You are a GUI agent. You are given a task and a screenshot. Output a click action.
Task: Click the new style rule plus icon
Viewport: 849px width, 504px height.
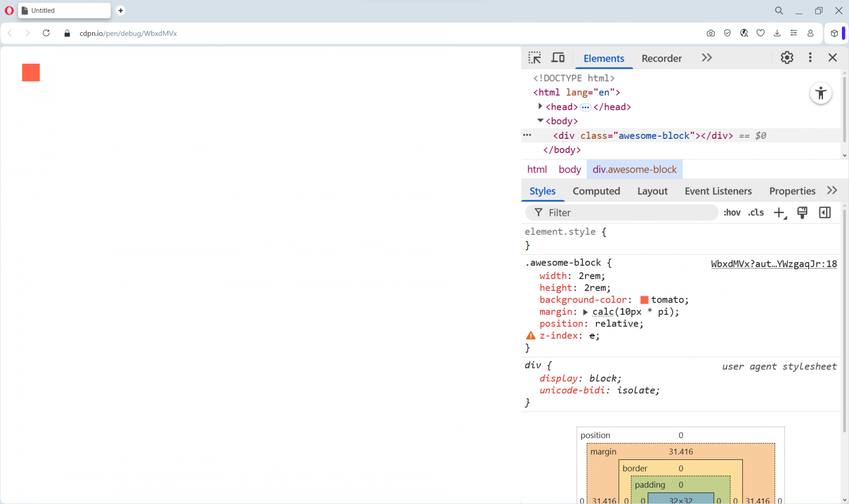[x=780, y=213]
